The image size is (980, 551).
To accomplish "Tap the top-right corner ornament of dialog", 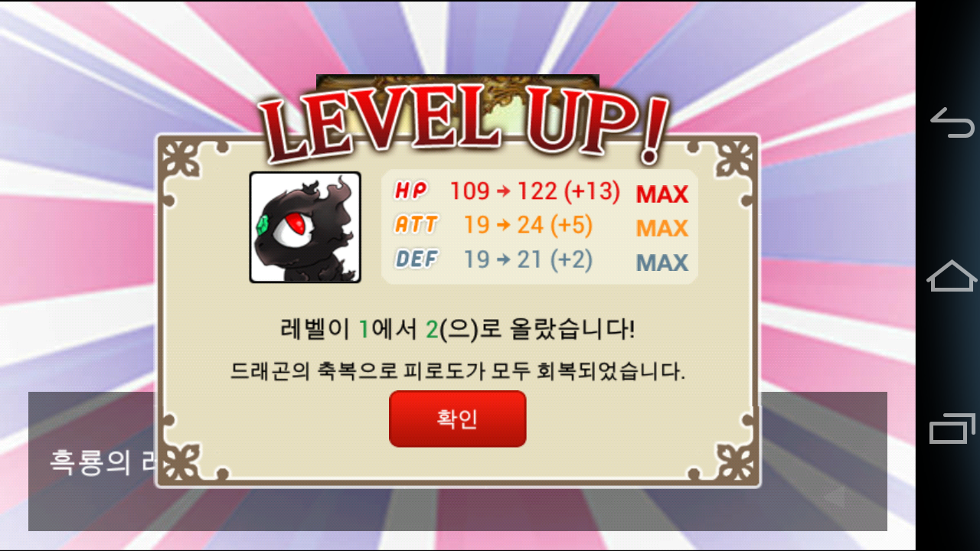I will click(x=733, y=160).
